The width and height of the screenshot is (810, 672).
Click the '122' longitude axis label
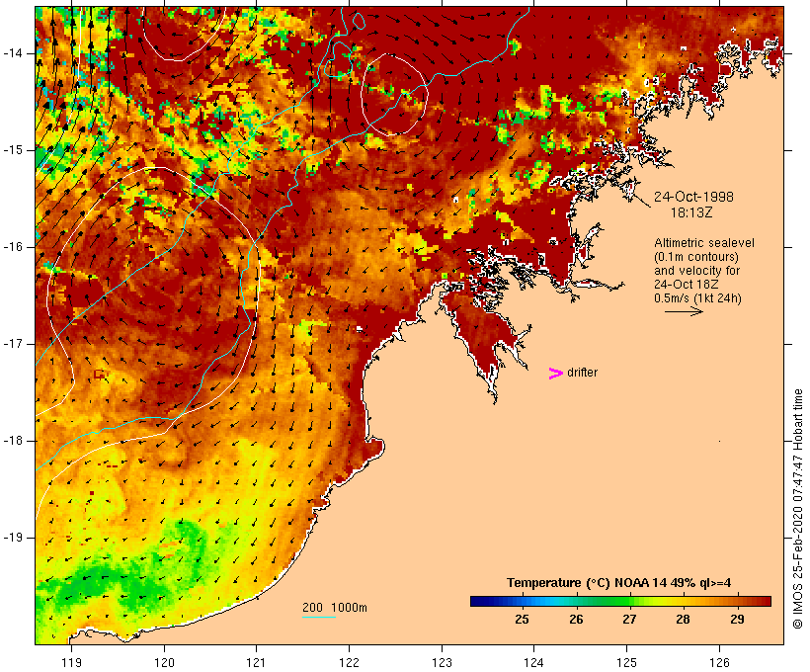[350, 662]
